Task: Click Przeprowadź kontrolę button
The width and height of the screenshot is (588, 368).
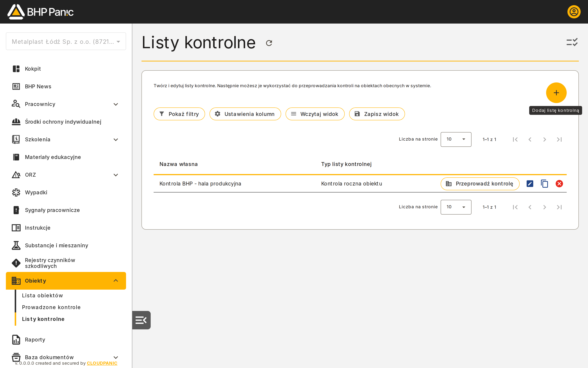Action: [x=480, y=183]
